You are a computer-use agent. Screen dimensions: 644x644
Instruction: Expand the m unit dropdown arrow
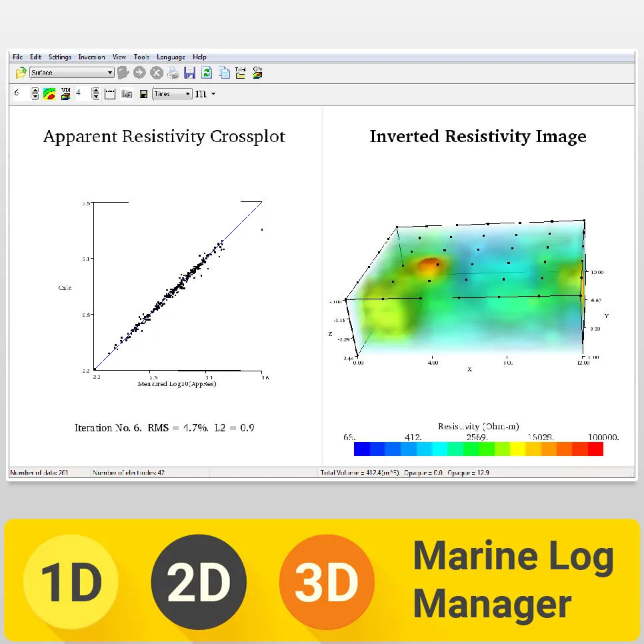coord(213,94)
